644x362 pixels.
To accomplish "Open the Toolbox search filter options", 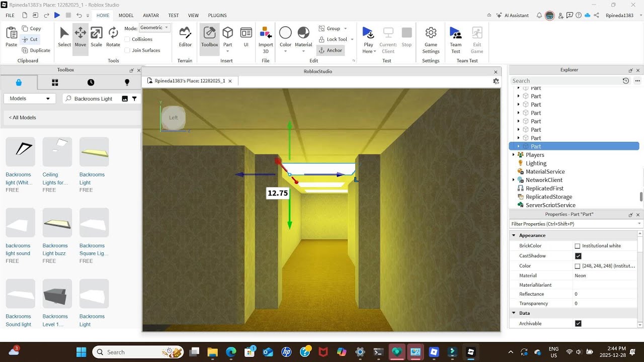I will point(134,99).
